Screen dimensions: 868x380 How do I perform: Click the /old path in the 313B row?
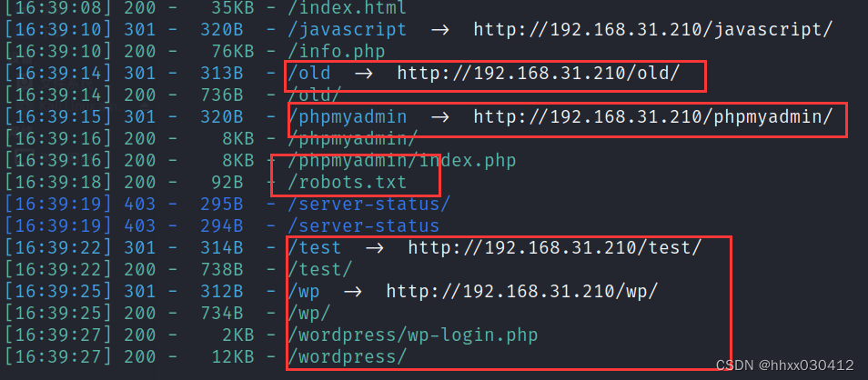tap(308, 74)
